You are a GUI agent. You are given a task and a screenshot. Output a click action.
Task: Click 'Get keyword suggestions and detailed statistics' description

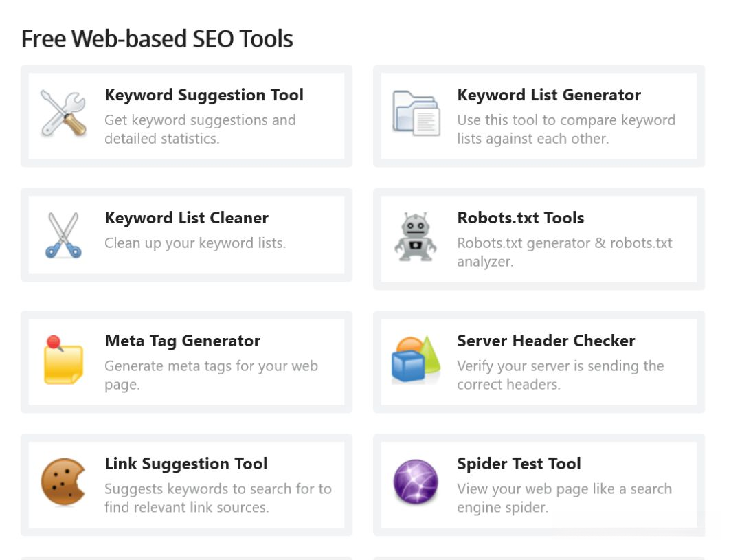(x=200, y=129)
